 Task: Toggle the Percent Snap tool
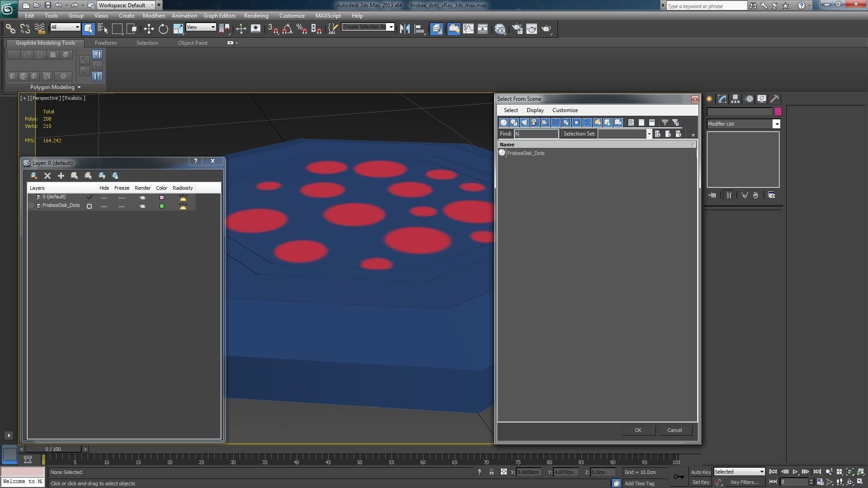click(x=302, y=29)
